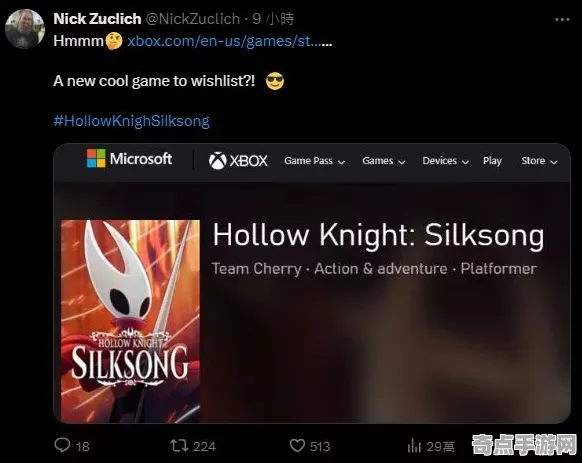Screen dimensions: 582x463
Task: Open the Store dropdown menu
Action: pyautogui.click(x=539, y=161)
